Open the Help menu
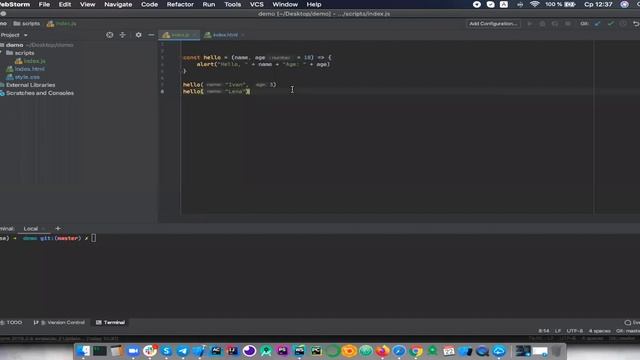The height and width of the screenshot is (360, 640). [314, 4]
